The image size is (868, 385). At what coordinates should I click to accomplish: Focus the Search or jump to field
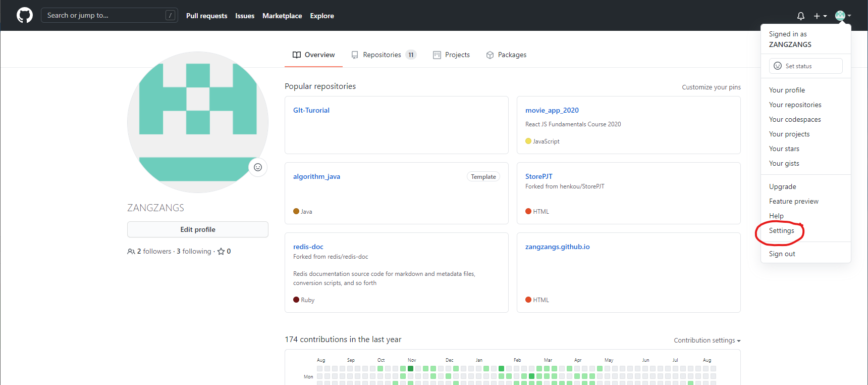tap(110, 15)
